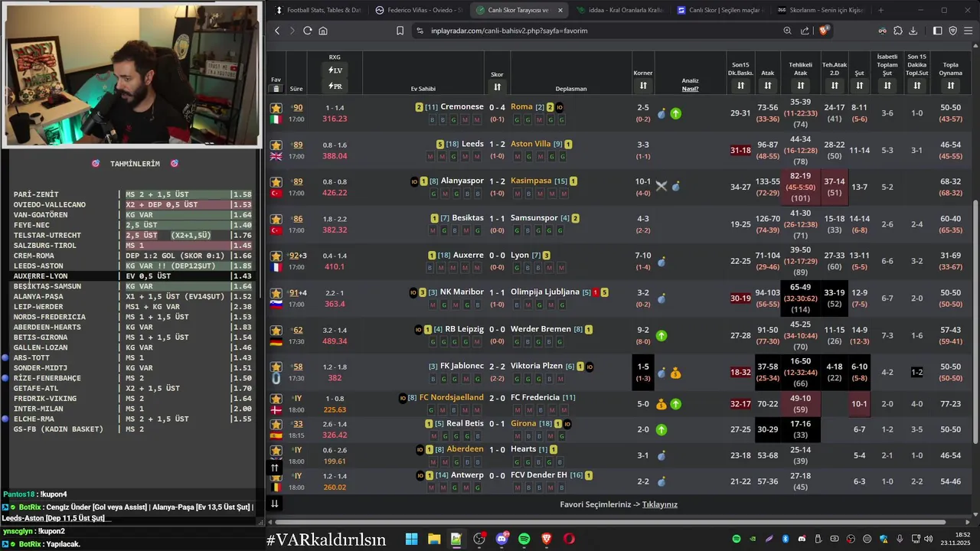Click the trash icon under Fav

coord(276,89)
